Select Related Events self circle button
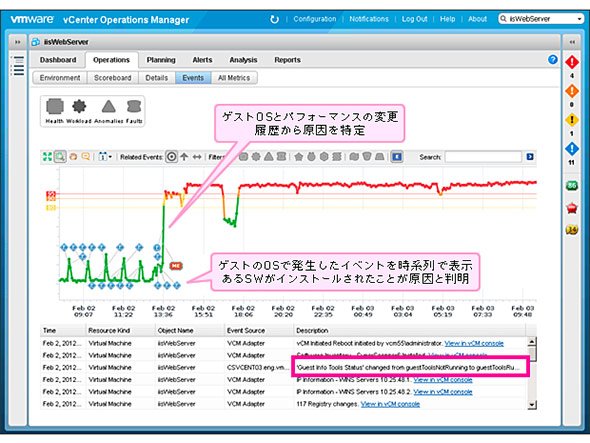Image resolution: width=590 pixels, height=443 pixels. pyautogui.click(x=171, y=157)
